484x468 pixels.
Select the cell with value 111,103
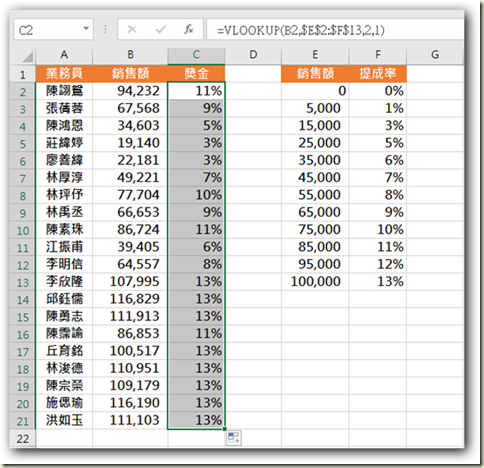(130, 420)
